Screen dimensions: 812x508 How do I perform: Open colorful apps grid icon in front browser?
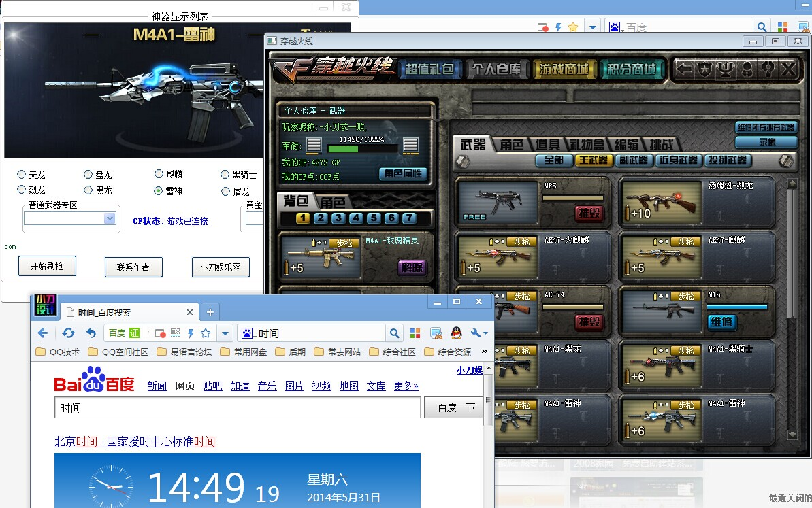click(x=415, y=333)
